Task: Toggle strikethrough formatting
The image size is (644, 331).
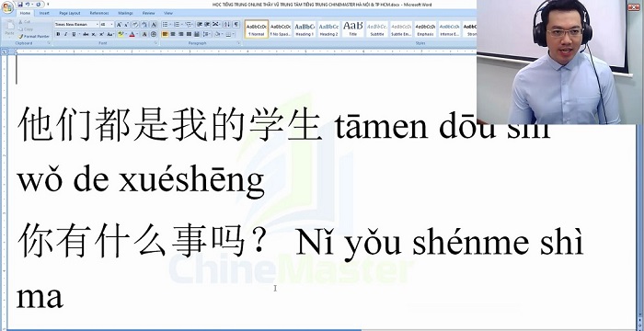Action: (x=86, y=34)
